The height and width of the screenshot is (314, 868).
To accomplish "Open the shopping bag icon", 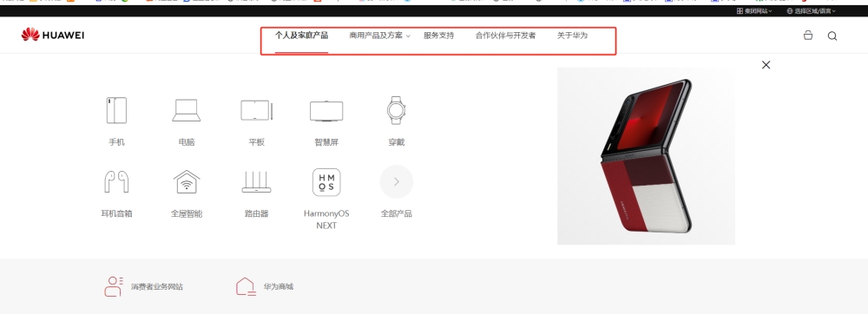I will (x=807, y=36).
